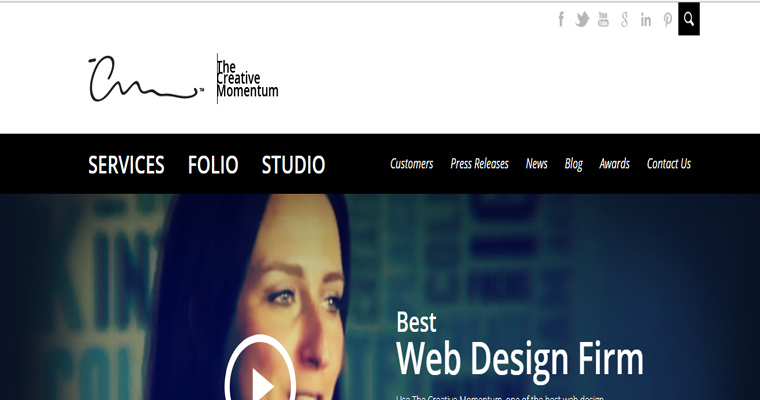Image resolution: width=760 pixels, height=400 pixels.
Task: Visit the YouTube channel icon
Action: pyautogui.click(x=603, y=19)
